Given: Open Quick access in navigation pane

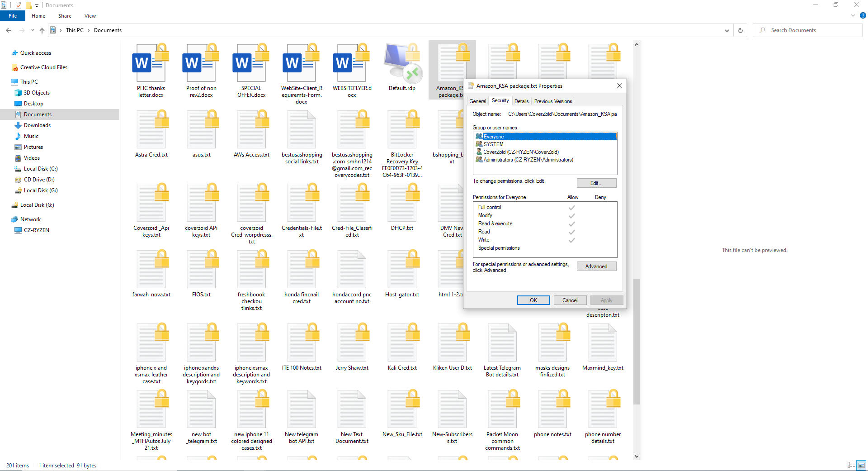Looking at the screenshot, I should pos(36,53).
